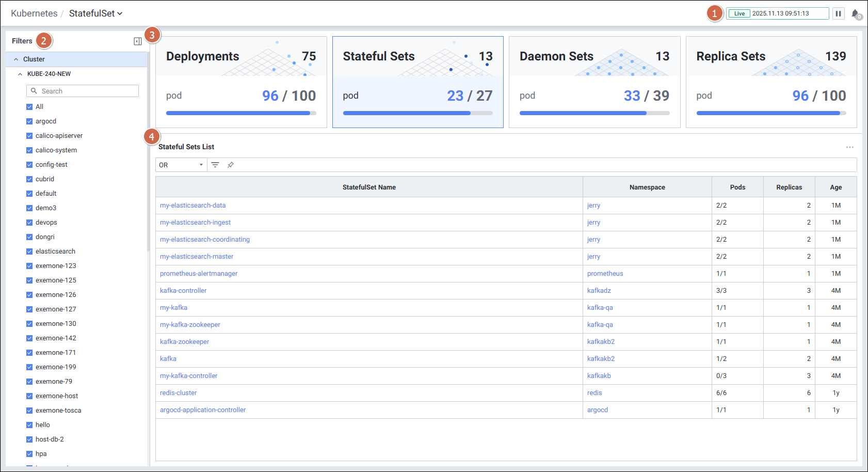Open the filter options icon
This screenshot has height=472, width=868.
215,165
